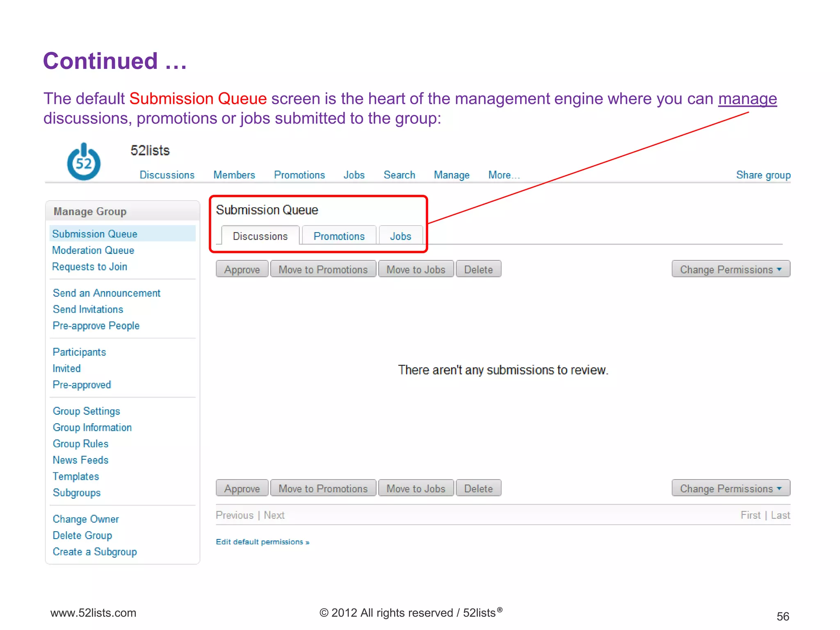Click the Previous pagination link

click(x=235, y=515)
